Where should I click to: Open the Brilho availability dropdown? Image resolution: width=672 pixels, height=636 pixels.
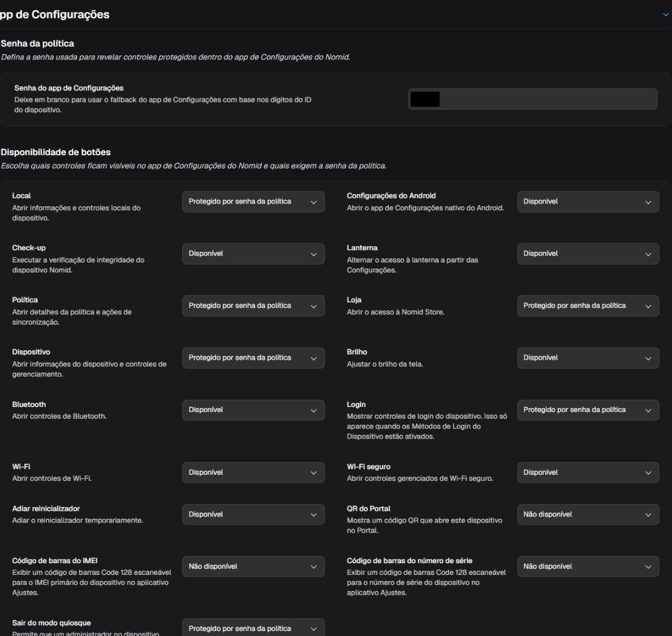click(588, 358)
